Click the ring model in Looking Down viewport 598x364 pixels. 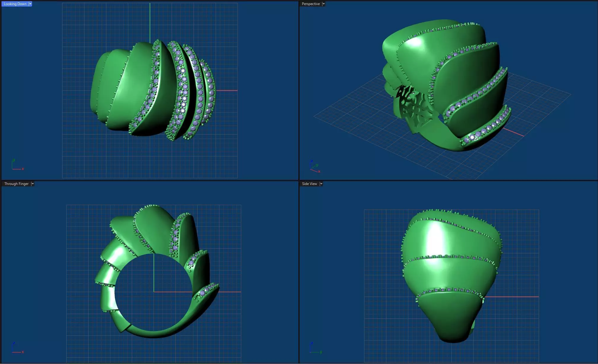(153, 90)
